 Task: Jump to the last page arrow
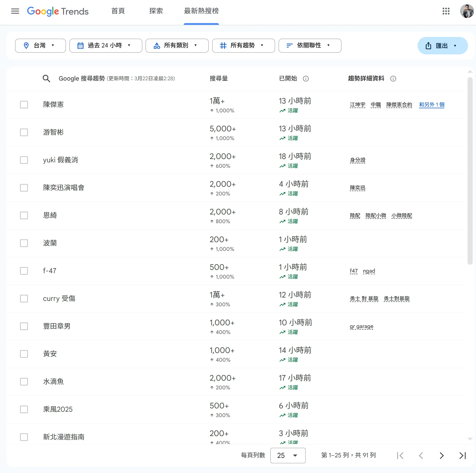click(x=462, y=456)
